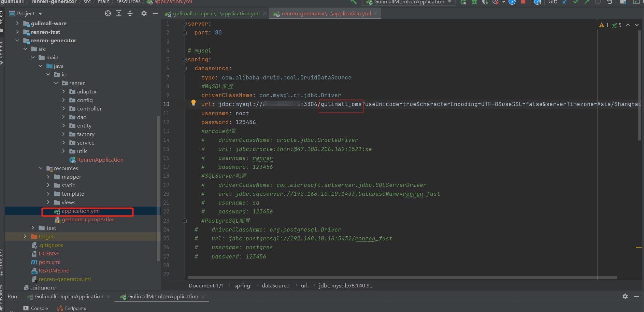Click the red Stop button
This screenshot has height=312, width=644.
pyautogui.click(x=523, y=2)
